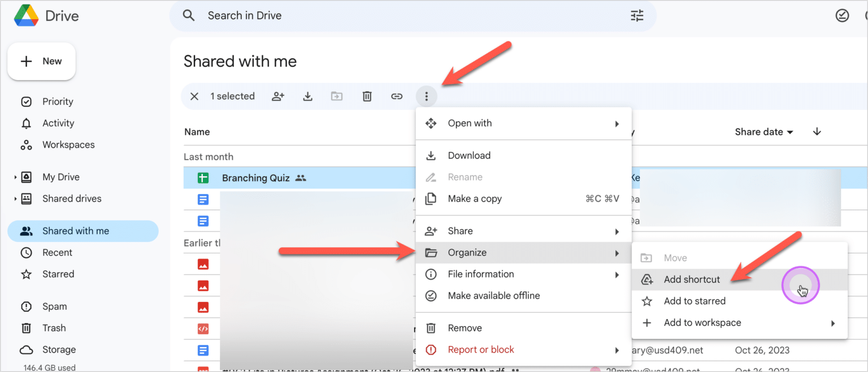Image resolution: width=868 pixels, height=372 pixels.
Task: Choose Download from context menu
Action: pyautogui.click(x=523, y=155)
